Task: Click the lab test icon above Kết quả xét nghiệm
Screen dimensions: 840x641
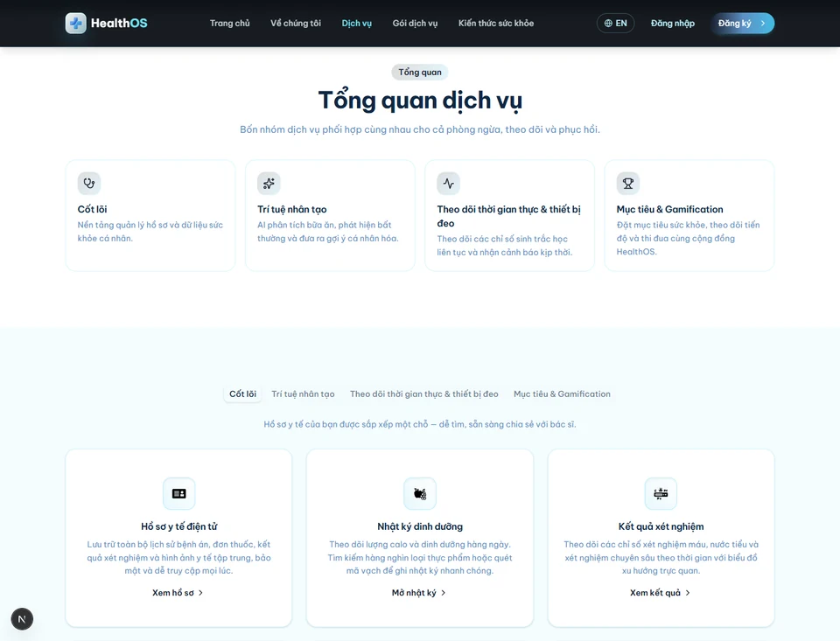Action: pyautogui.click(x=661, y=493)
